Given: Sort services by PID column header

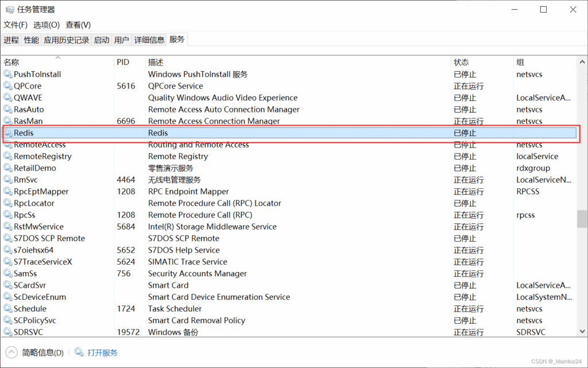Looking at the screenshot, I should (123, 62).
